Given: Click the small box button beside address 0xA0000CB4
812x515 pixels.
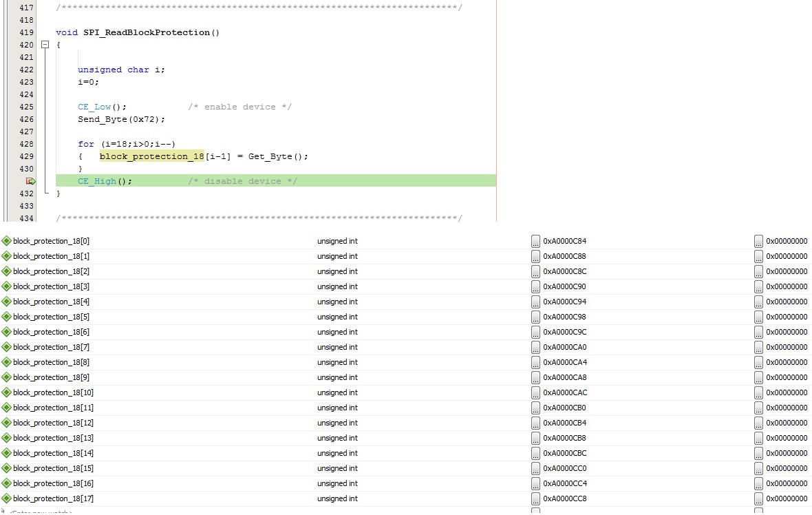Looking at the screenshot, I should pos(535,423).
